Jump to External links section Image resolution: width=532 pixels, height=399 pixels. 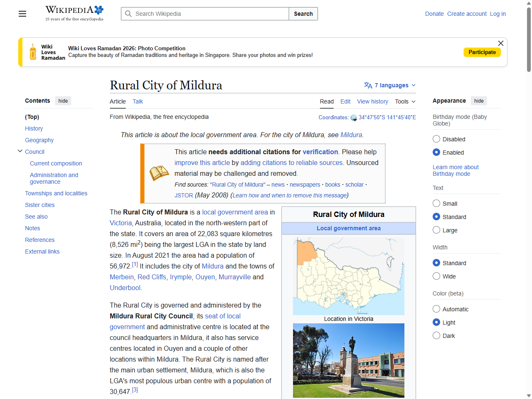coord(42,251)
